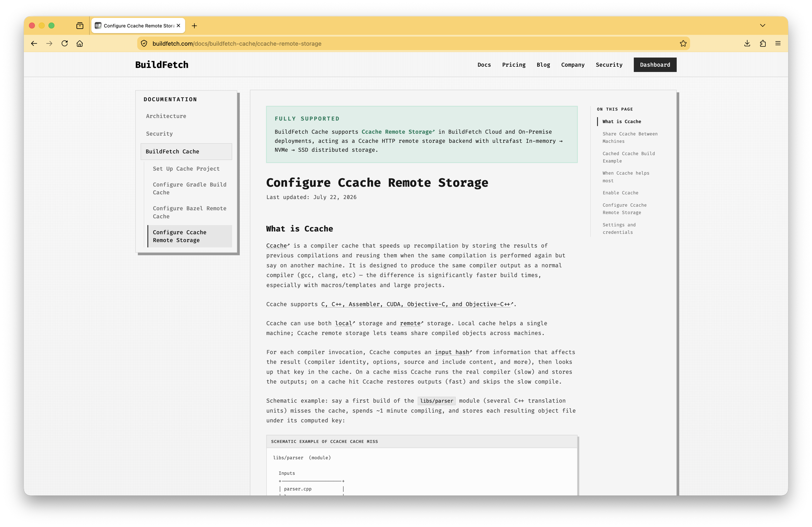Viewport: 812px width, 527px height.
Task: Bookmark this page with the star icon
Action: point(683,43)
